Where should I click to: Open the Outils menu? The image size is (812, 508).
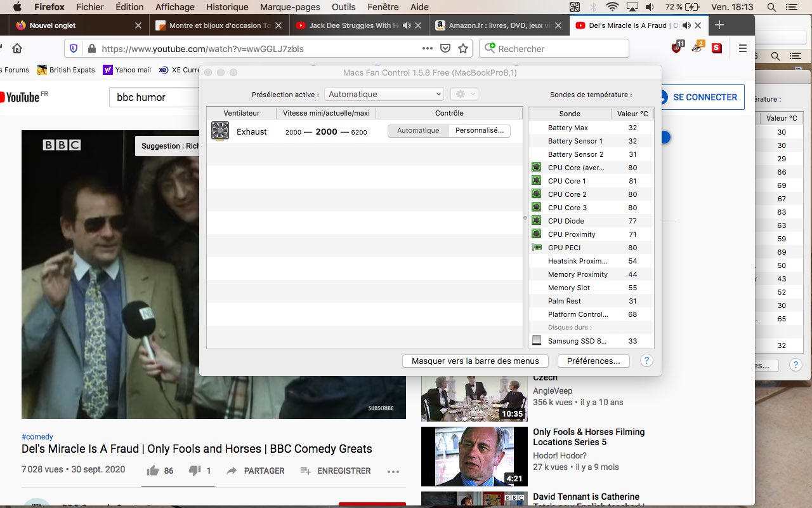(343, 7)
